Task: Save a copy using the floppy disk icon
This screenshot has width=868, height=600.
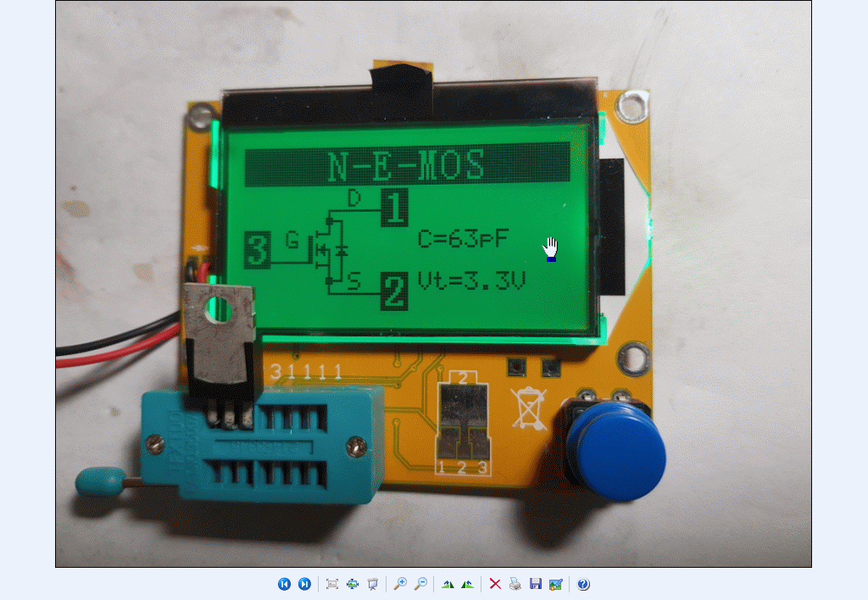Action: click(x=535, y=584)
